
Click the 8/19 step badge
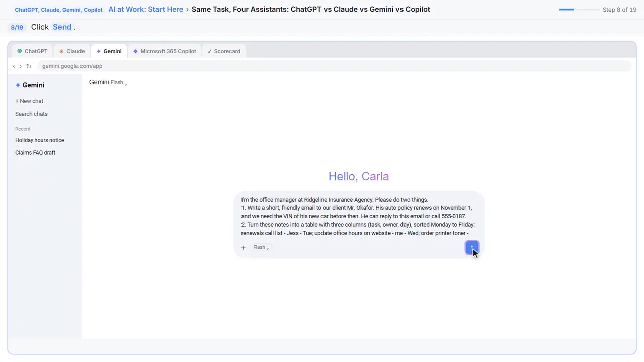point(17,27)
